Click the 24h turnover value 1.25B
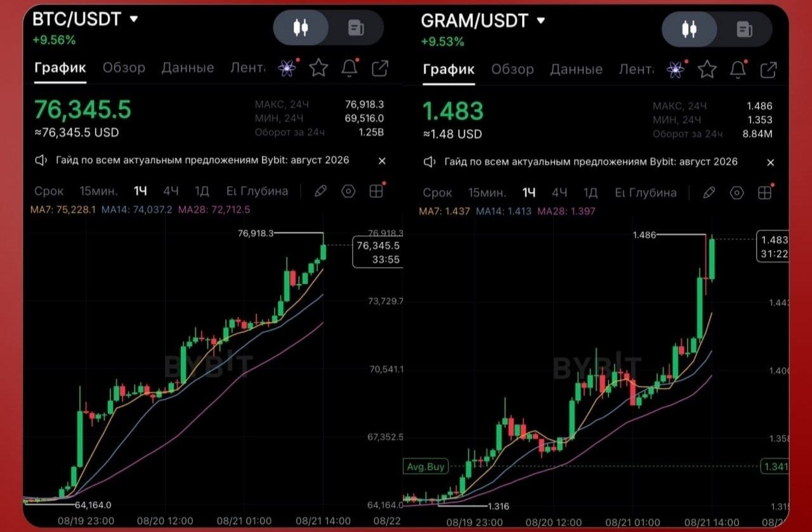The width and height of the screenshot is (812, 532). [372, 133]
